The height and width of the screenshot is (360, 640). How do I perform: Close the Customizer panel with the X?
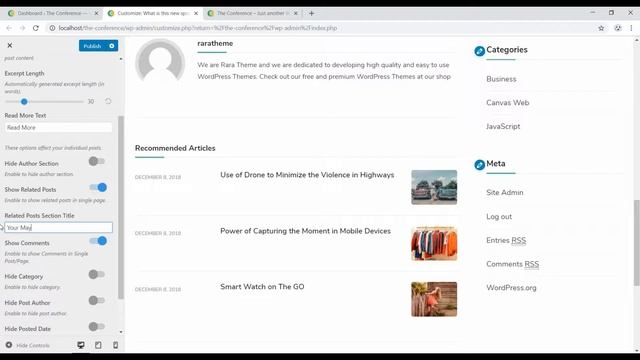10,45
